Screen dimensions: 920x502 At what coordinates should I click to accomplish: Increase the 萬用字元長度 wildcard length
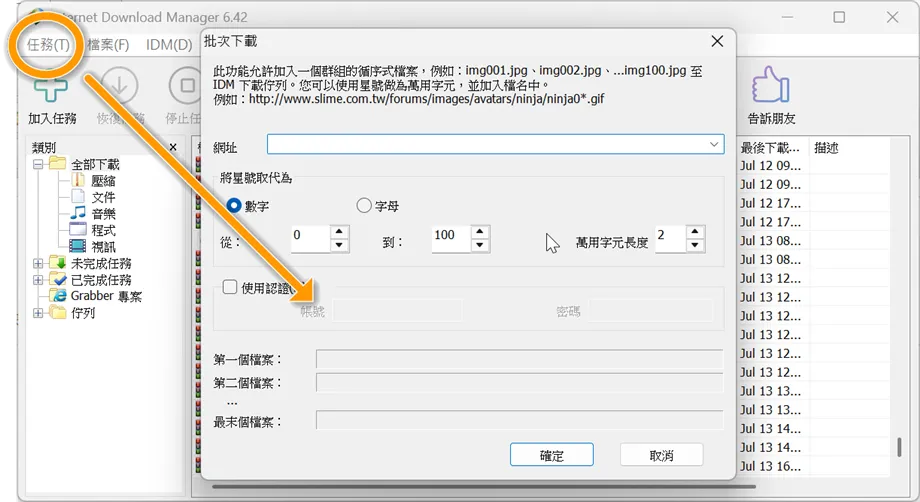(695, 232)
